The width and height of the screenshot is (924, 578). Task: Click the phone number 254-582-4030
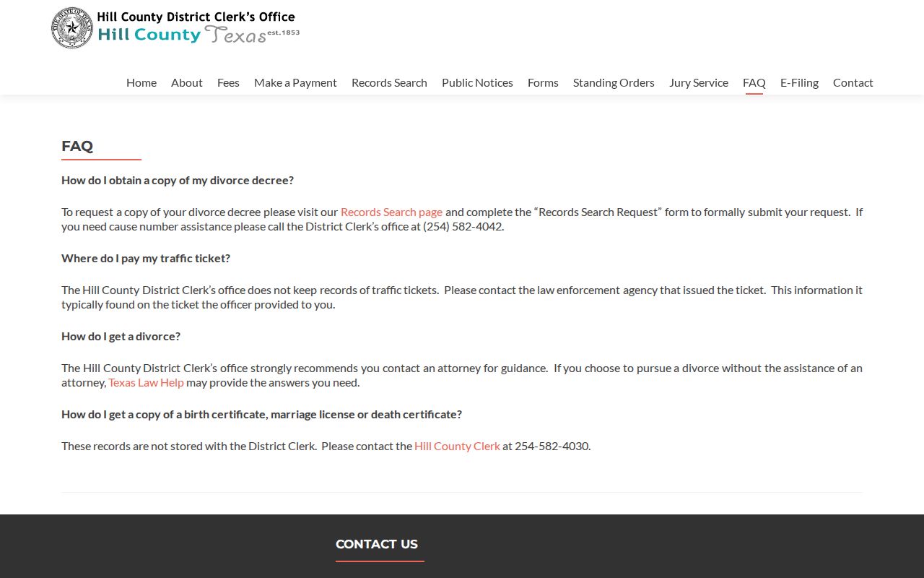(552, 446)
